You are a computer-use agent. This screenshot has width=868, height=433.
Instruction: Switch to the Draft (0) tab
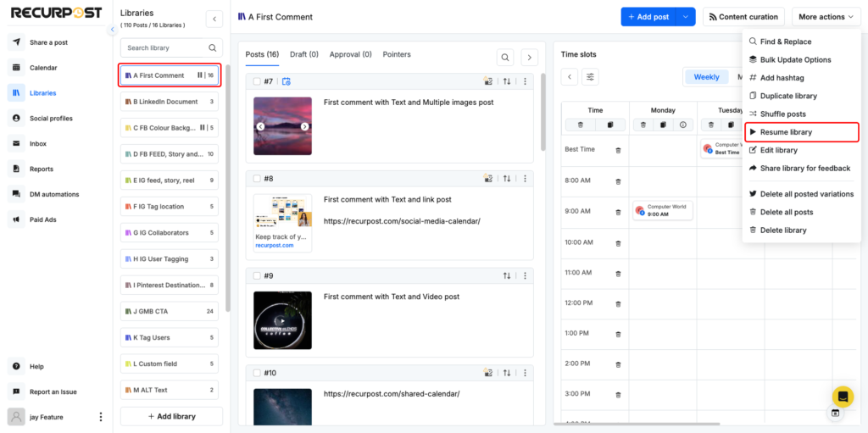(x=304, y=54)
